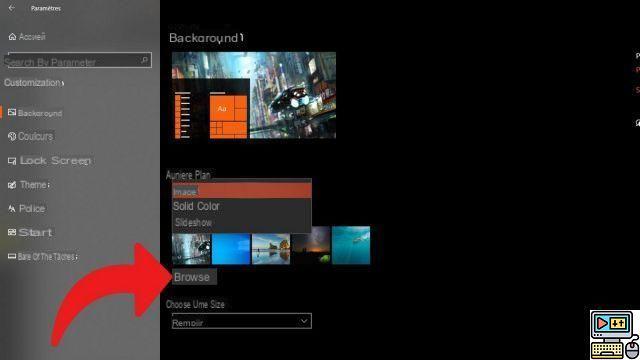Click the Choose Une Size label
This screenshot has height=360, width=640.
click(x=195, y=304)
